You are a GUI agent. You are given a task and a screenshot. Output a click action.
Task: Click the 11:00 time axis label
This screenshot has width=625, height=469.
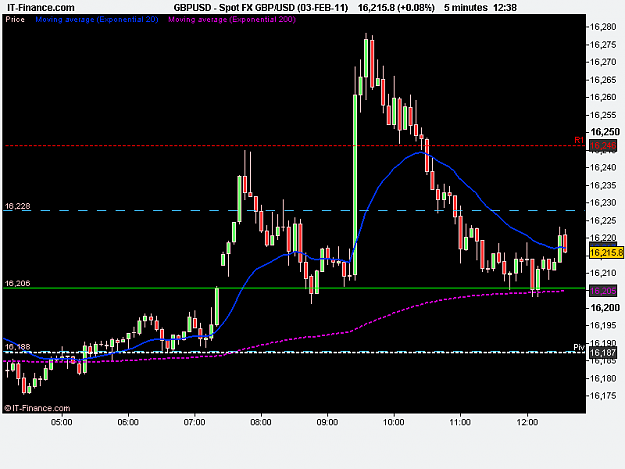(460, 422)
